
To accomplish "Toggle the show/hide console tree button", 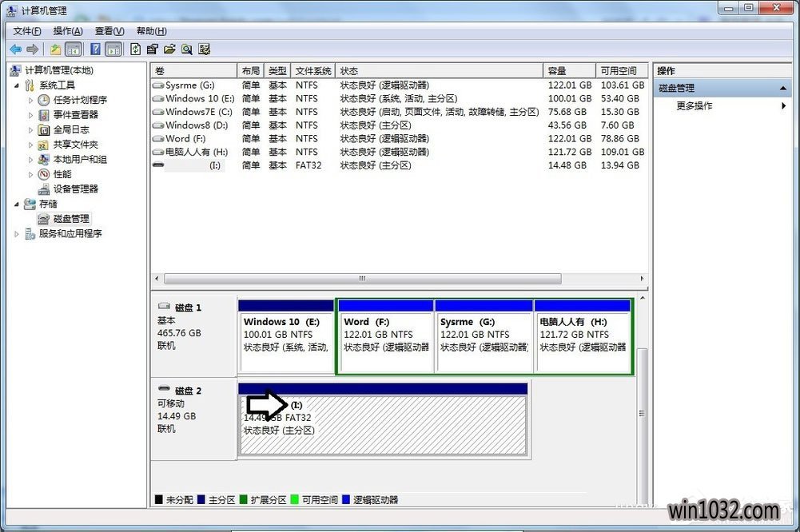I will point(74,50).
